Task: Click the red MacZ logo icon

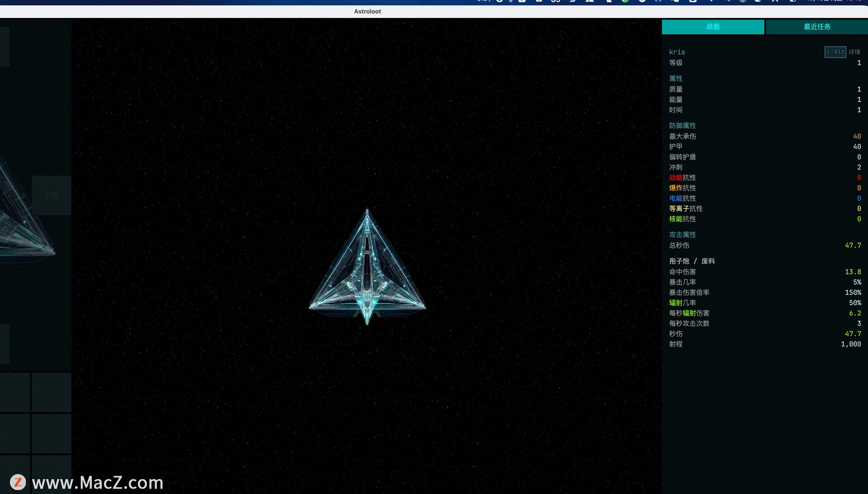Action: 18,482
